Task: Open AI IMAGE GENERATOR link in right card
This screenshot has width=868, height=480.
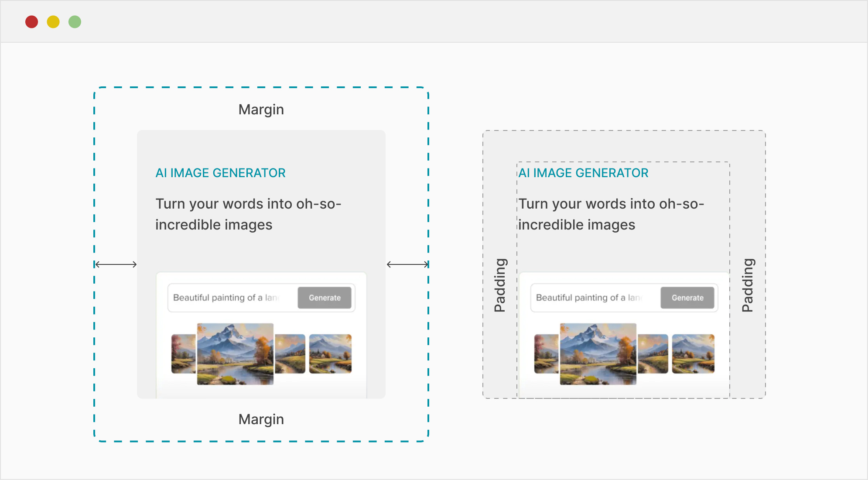Action: 583,173
